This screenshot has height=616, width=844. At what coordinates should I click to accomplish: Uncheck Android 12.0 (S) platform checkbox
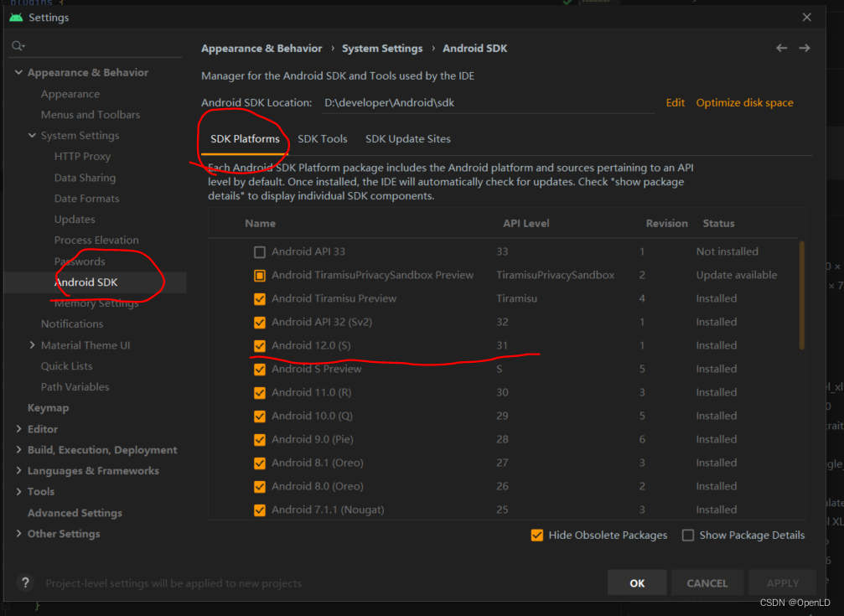pos(260,345)
